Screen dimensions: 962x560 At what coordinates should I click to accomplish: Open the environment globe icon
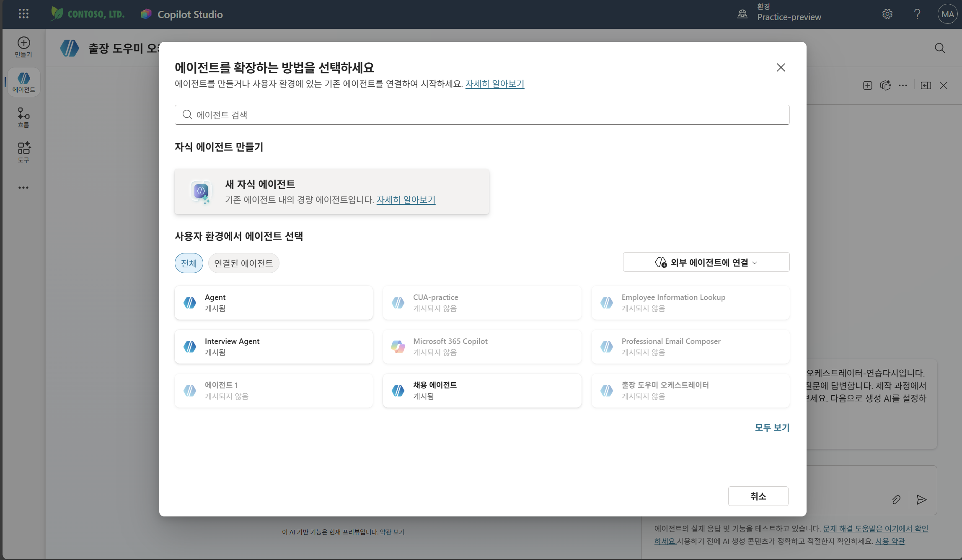742,14
